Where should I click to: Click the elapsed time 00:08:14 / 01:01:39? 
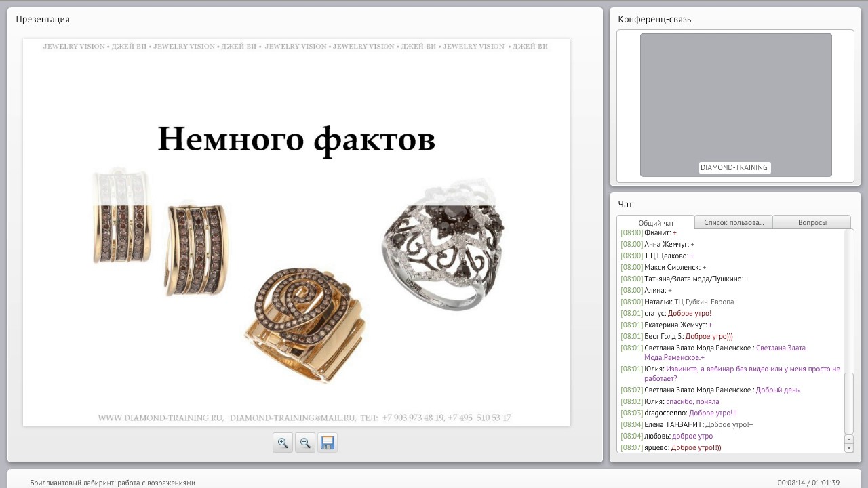click(808, 483)
